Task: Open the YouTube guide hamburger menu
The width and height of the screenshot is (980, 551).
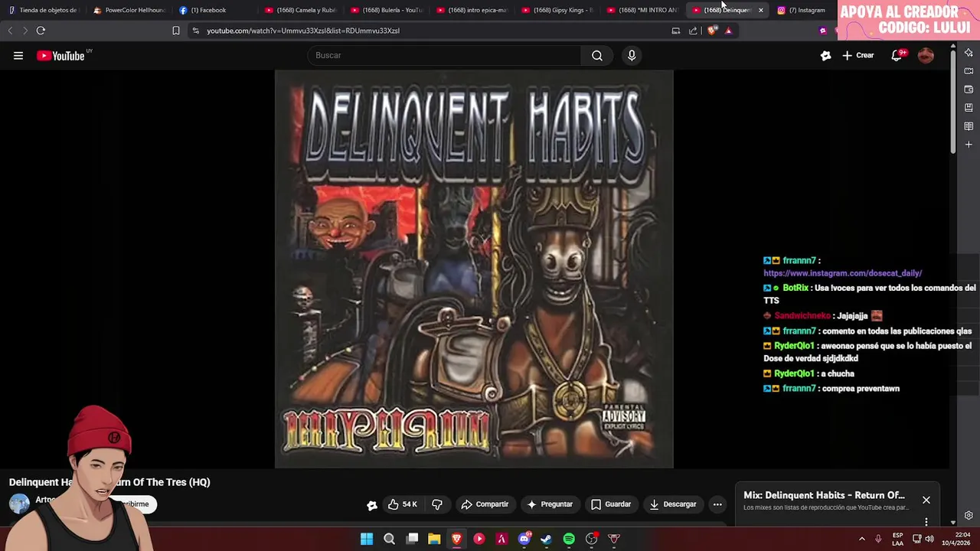Action: point(18,55)
